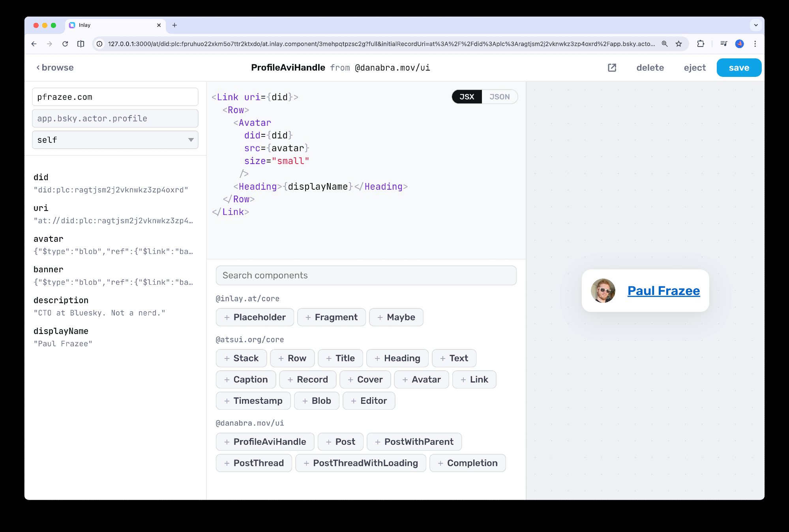
Task: Add the Heading component
Action: 397,358
